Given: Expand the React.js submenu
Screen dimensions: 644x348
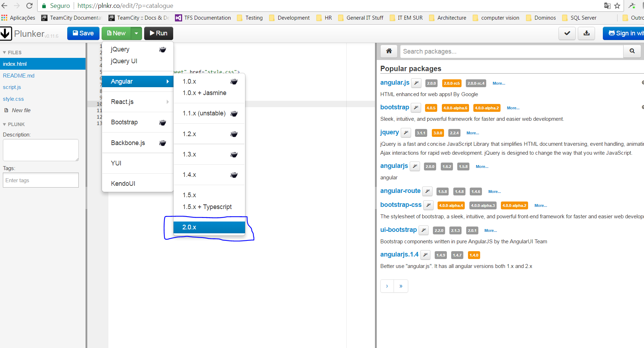Looking at the screenshot, I should [138, 102].
